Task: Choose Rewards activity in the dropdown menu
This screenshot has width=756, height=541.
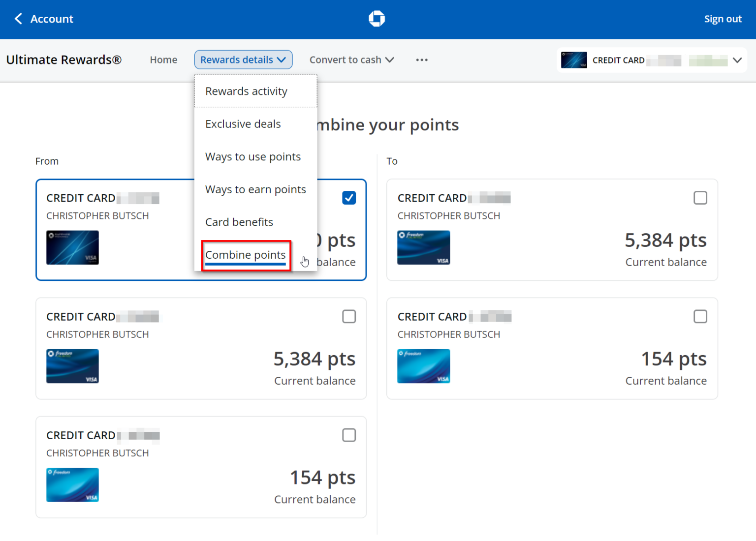Action: 246,91
